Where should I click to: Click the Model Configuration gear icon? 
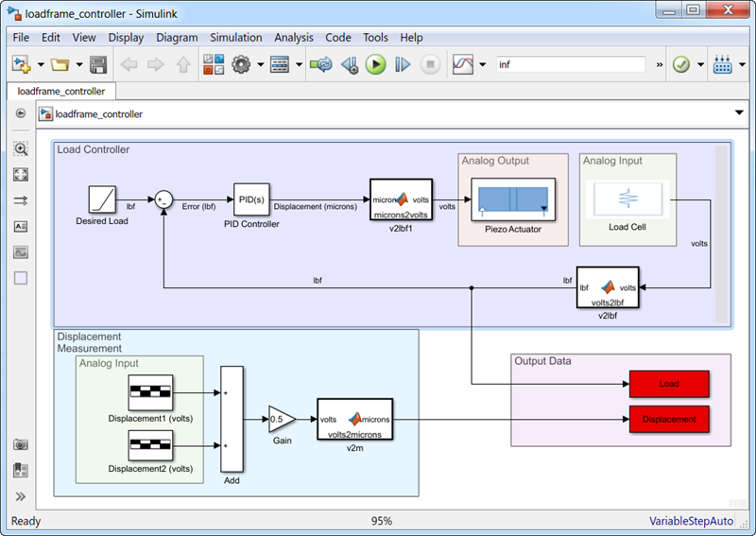point(242,65)
